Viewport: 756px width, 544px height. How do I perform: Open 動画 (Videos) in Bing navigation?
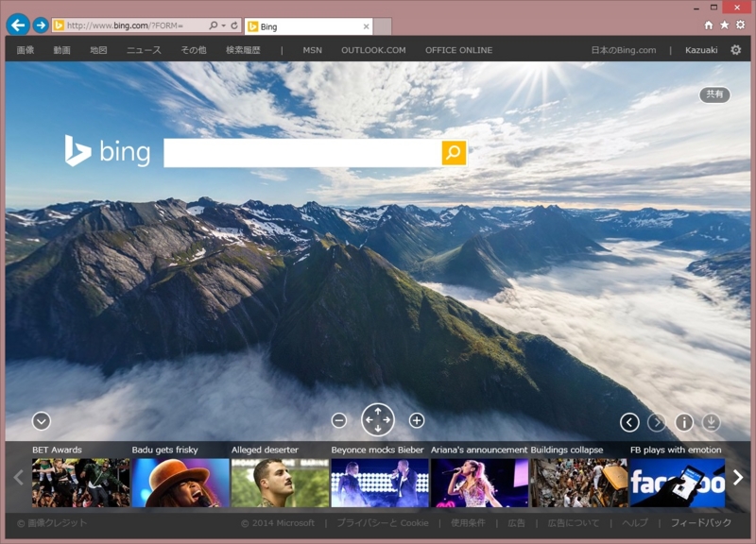coord(61,50)
